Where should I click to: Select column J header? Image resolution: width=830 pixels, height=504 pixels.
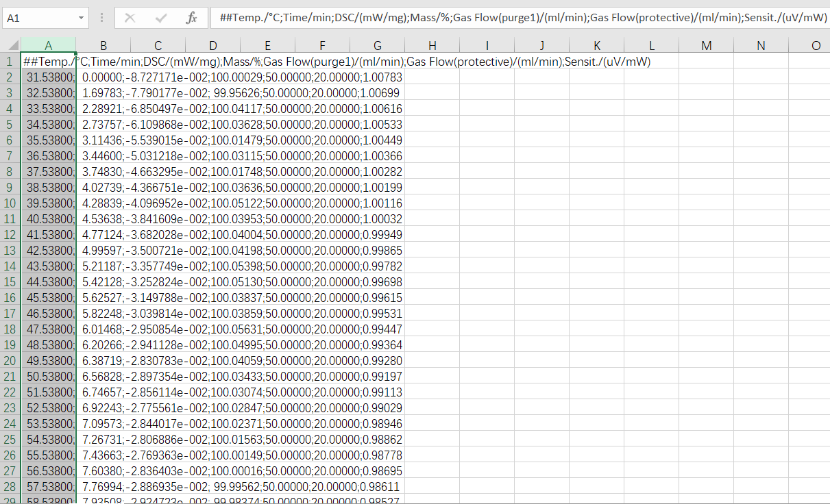point(541,46)
